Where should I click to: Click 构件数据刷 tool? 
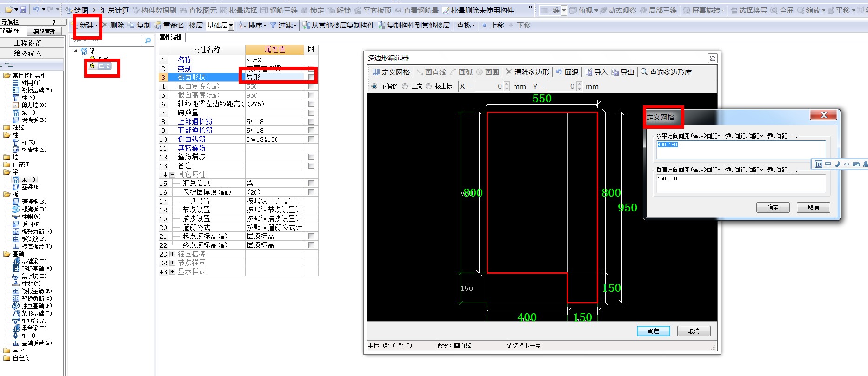tap(154, 10)
